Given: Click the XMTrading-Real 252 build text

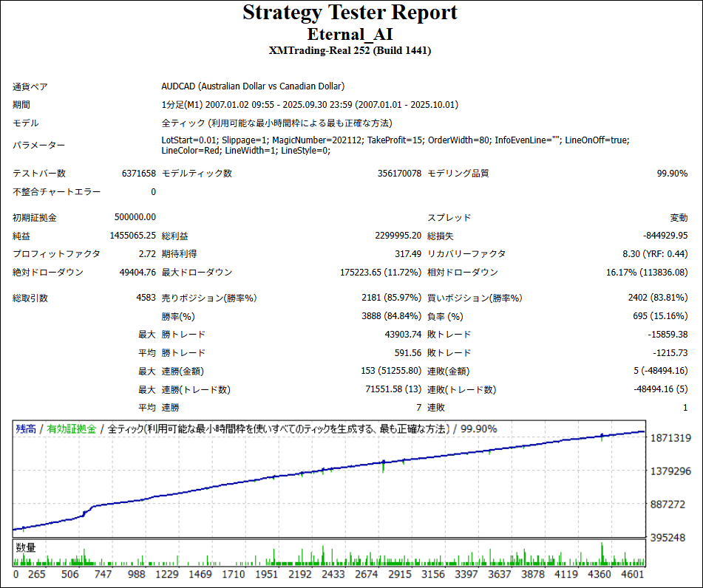Looking at the screenshot, I should coord(350,50).
